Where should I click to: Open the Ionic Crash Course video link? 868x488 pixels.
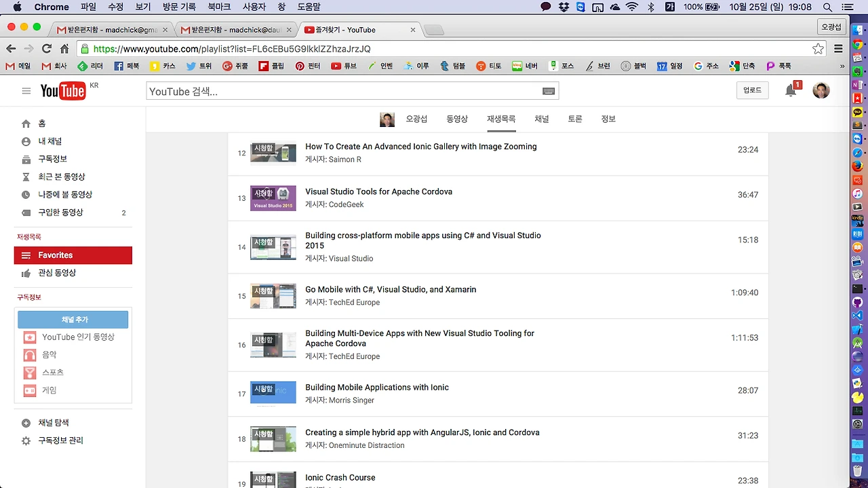[x=340, y=477]
